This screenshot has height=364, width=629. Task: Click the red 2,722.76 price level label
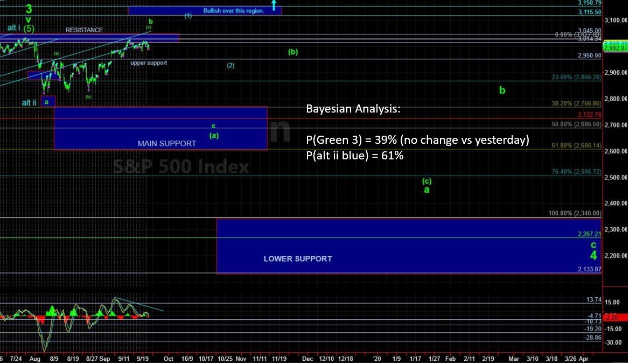pyautogui.click(x=589, y=115)
